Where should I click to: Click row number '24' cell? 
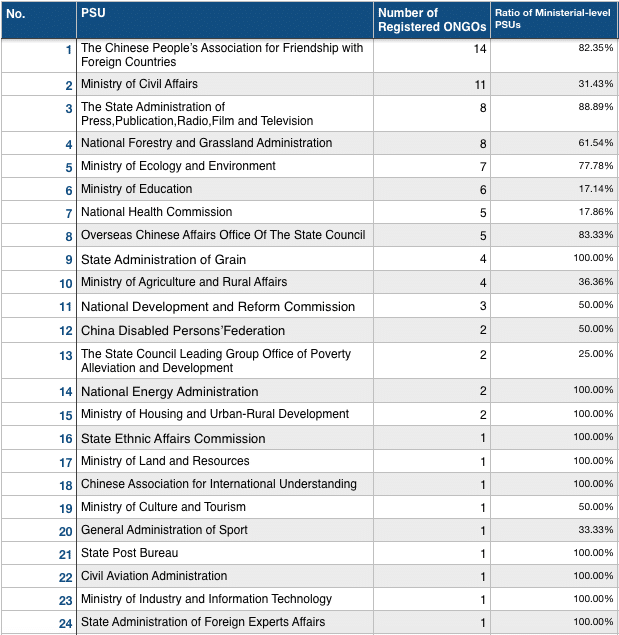click(x=39, y=622)
